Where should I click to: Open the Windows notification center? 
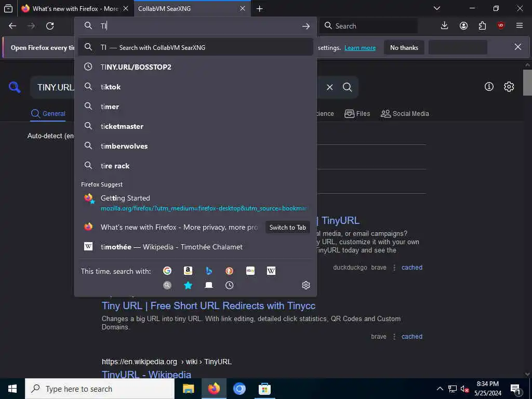tap(515, 389)
